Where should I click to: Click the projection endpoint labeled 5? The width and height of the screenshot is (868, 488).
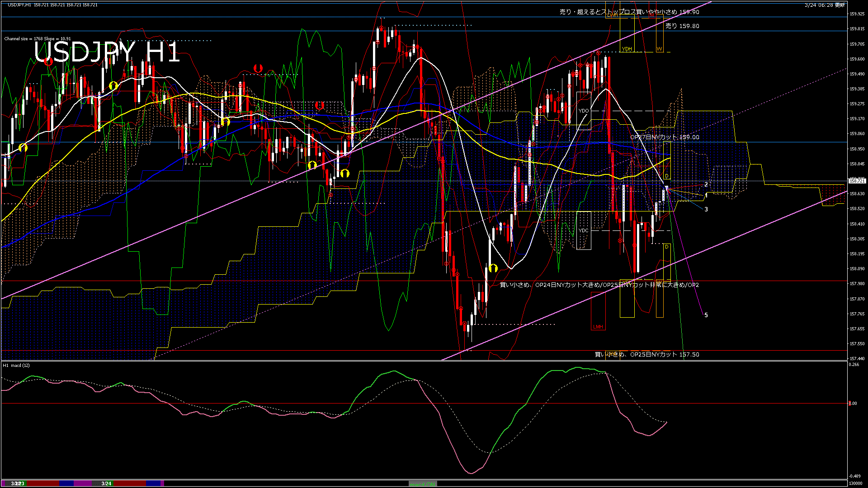pyautogui.click(x=706, y=315)
